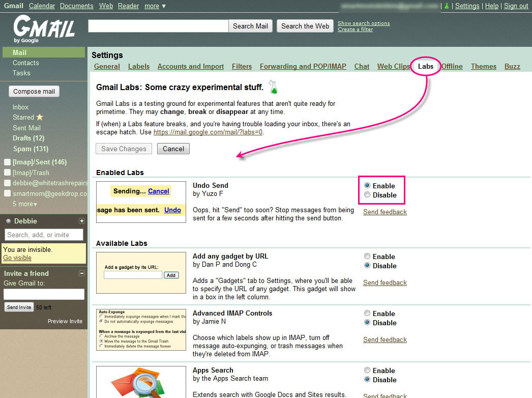This screenshot has width=532, height=398.
Task: Go to Contacts in the sidebar
Action: 26,63
